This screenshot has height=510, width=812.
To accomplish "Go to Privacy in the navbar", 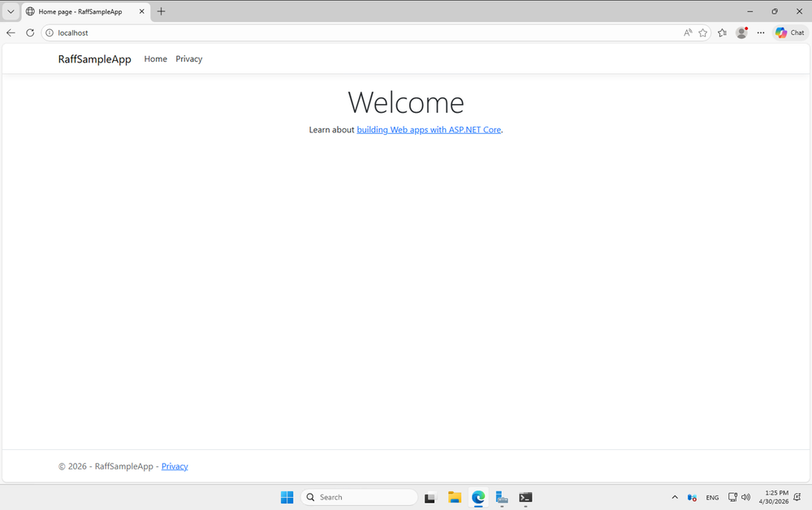I will coord(188,59).
